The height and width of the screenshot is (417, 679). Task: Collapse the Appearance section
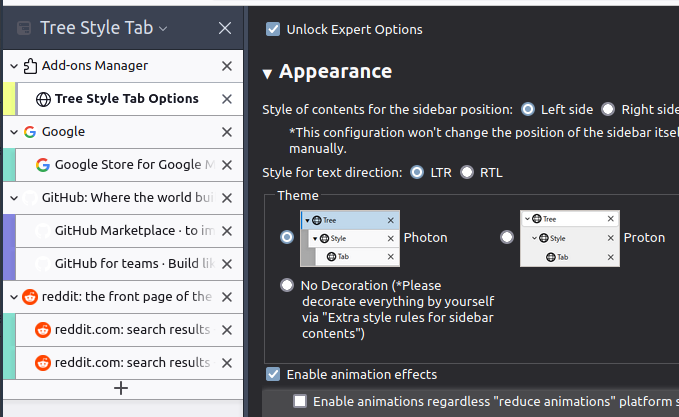tap(268, 73)
